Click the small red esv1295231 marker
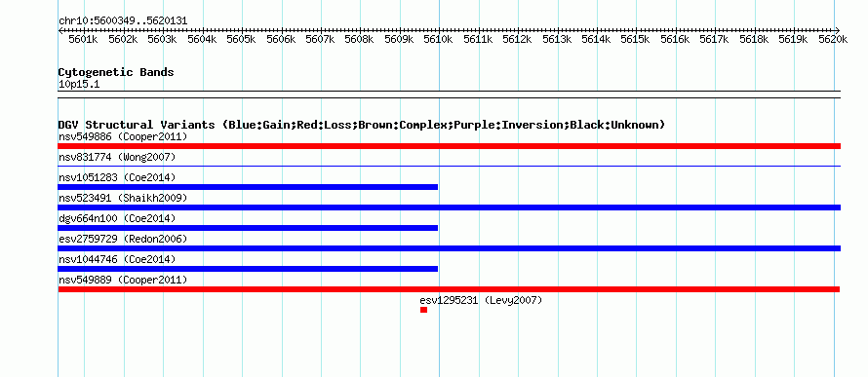868x377 pixels. 423,310
